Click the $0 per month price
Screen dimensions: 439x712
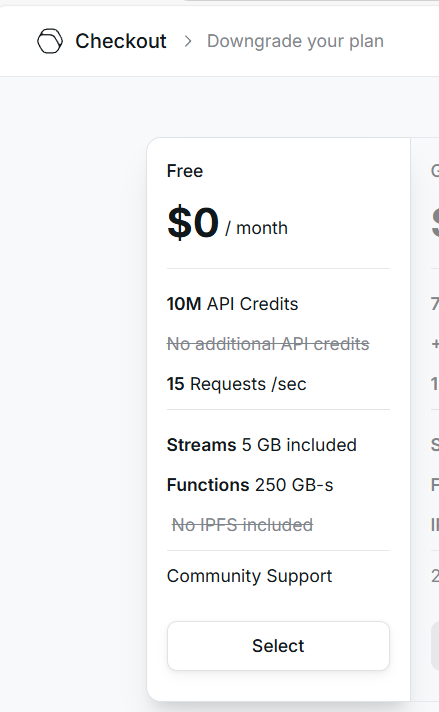point(227,223)
